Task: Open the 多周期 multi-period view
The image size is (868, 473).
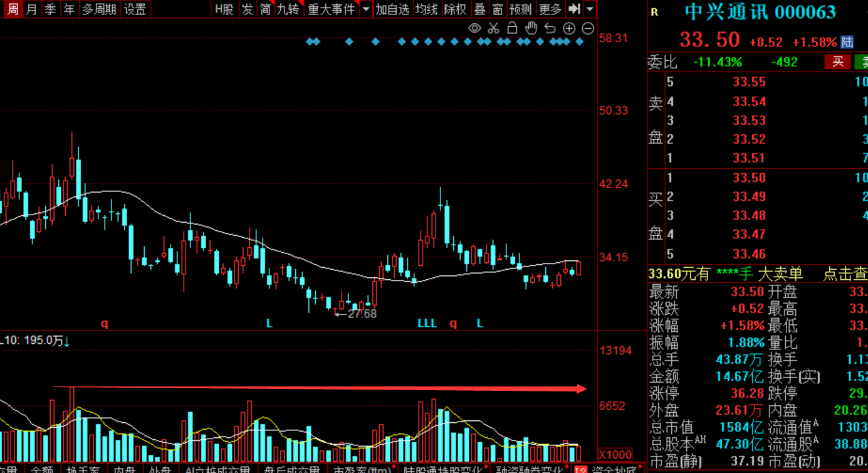Action: [x=99, y=9]
